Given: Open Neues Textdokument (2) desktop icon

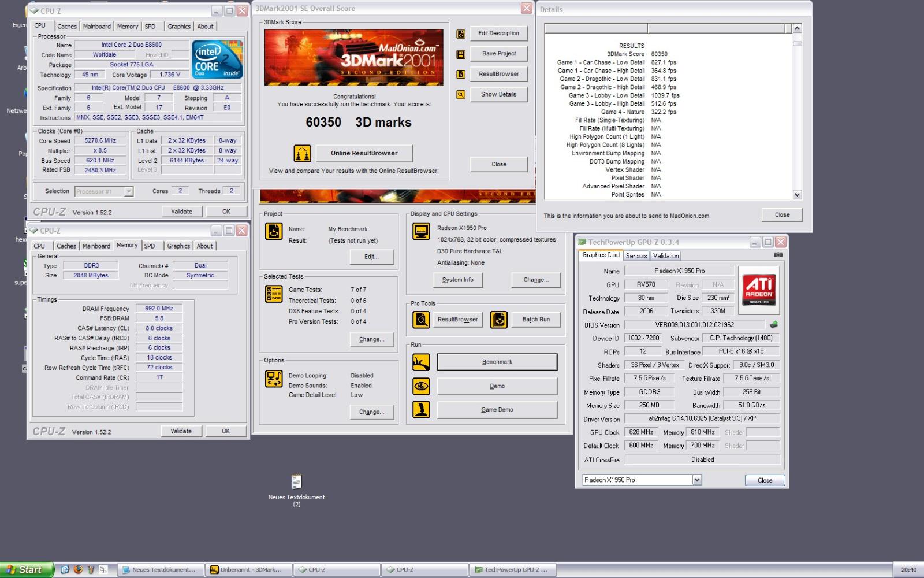Looking at the screenshot, I should click(x=296, y=490).
